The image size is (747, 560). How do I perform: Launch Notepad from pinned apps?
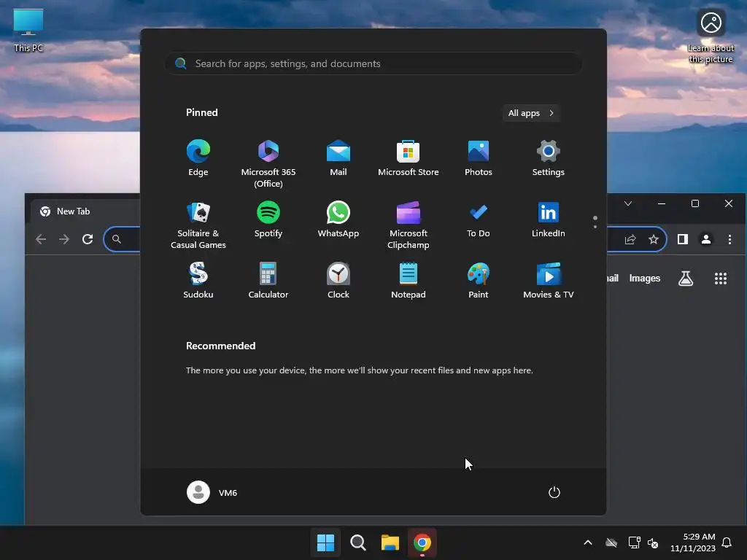click(x=409, y=281)
